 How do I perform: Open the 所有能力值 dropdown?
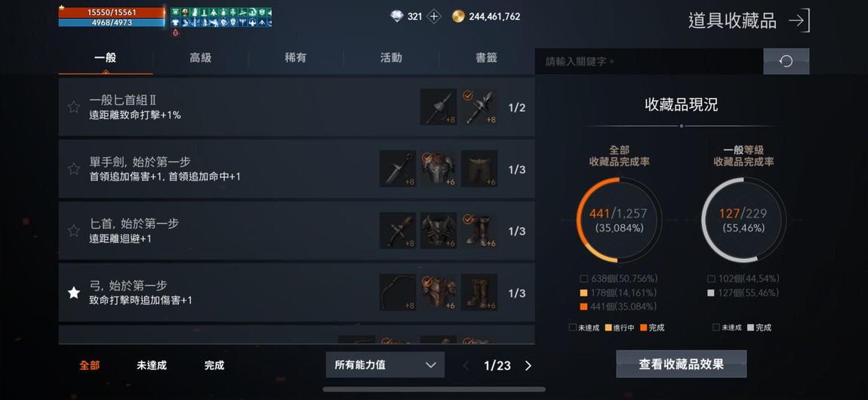click(x=385, y=365)
